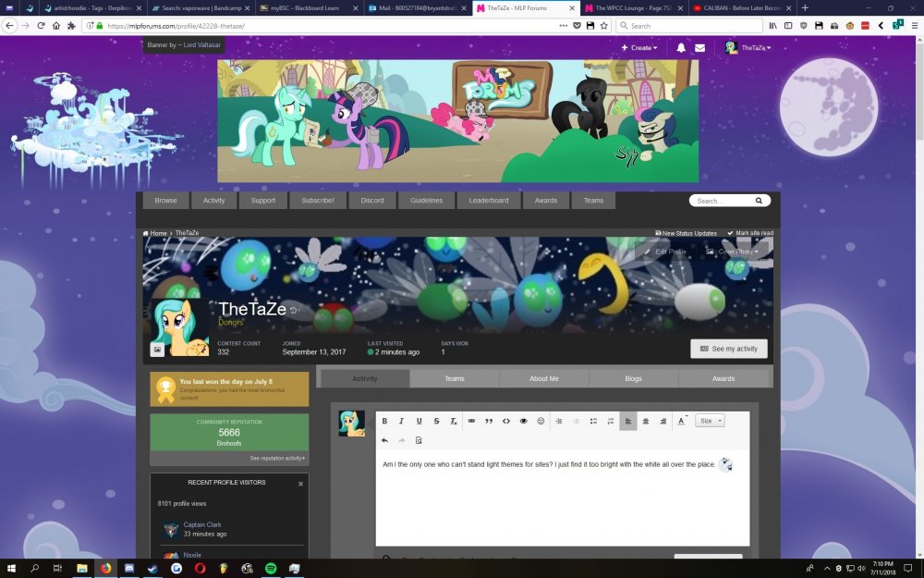The height and width of the screenshot is (578, 924).
Task: Insert a code block with the <> icon
Action: click(x=505, y=421)
